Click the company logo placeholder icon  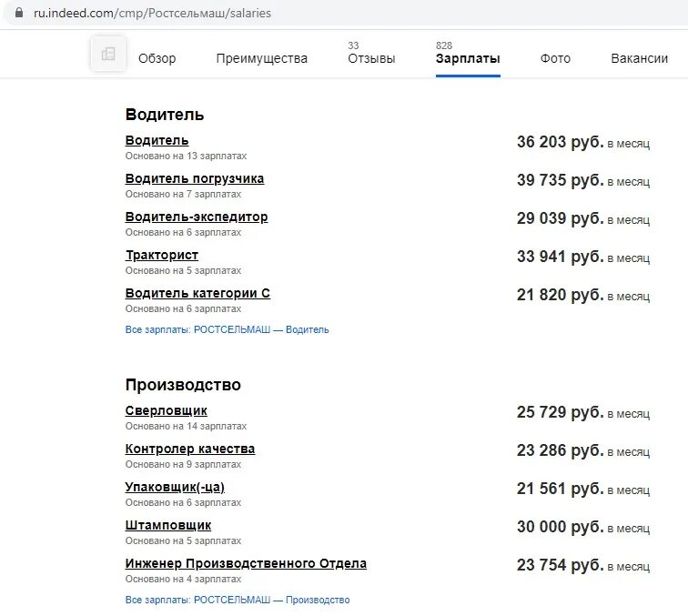pyautogui.click(x=108, y=54)
